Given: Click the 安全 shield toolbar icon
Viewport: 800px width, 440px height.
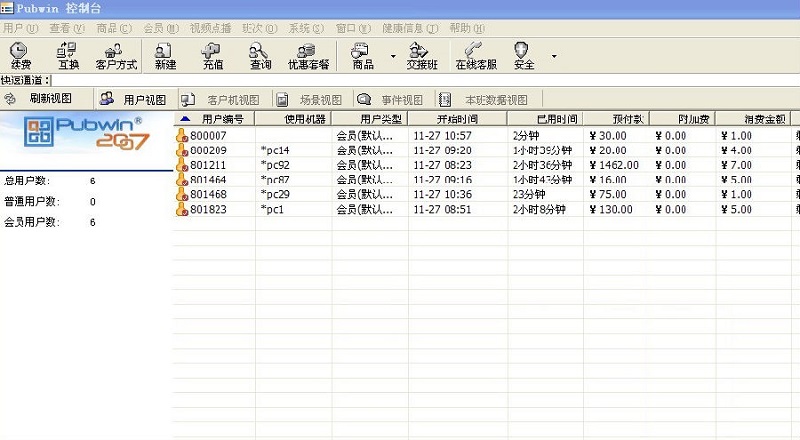Looking at the screenshot, I should point(523,54).
